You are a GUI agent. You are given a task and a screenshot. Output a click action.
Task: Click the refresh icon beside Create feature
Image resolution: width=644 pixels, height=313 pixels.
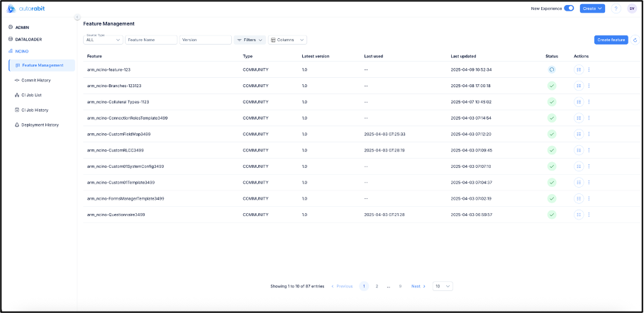pyautogui.click(x=635, y=40)
